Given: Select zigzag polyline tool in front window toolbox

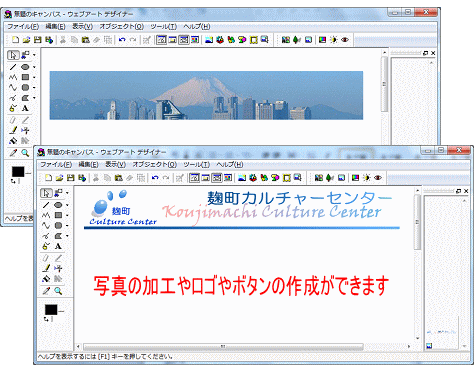Looking at the screenshot, I should click(46, 215).
